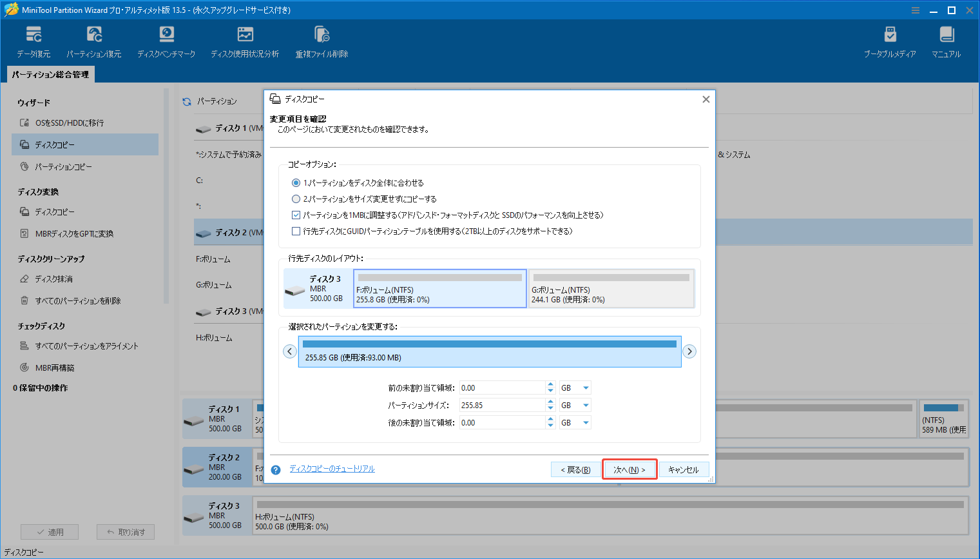Click the right arrow beside the partition bar
980x559 pixels.
coord(689,351)
